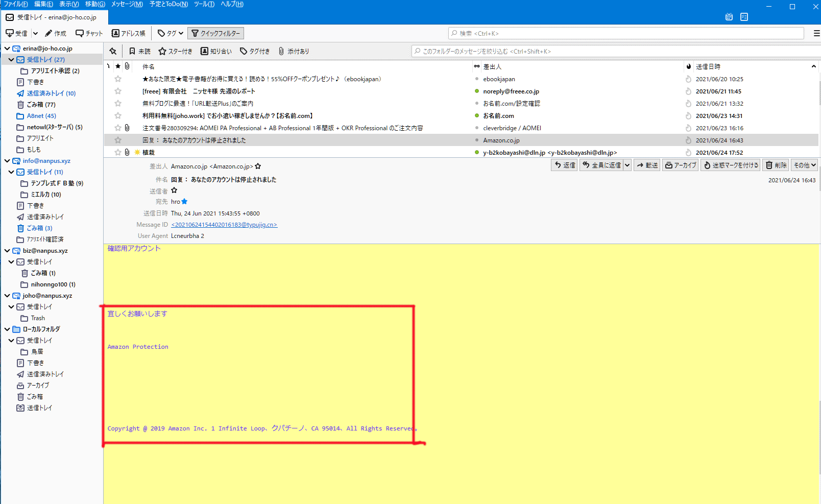Click the 削除 trash button in message header
This screenshot has height=504, width=821.
(x=776, y=165)
